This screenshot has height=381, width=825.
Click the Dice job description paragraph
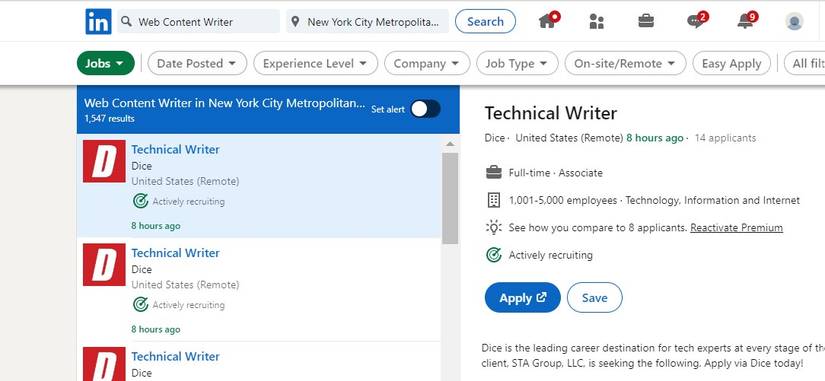[653, 356]
